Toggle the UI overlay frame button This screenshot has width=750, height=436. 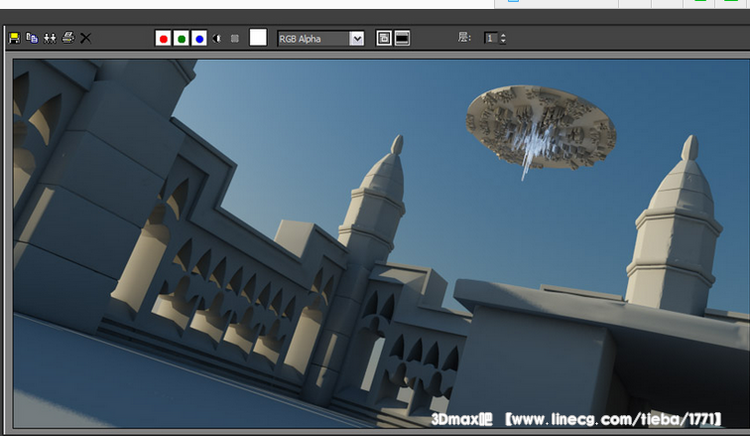coord(384,38)
